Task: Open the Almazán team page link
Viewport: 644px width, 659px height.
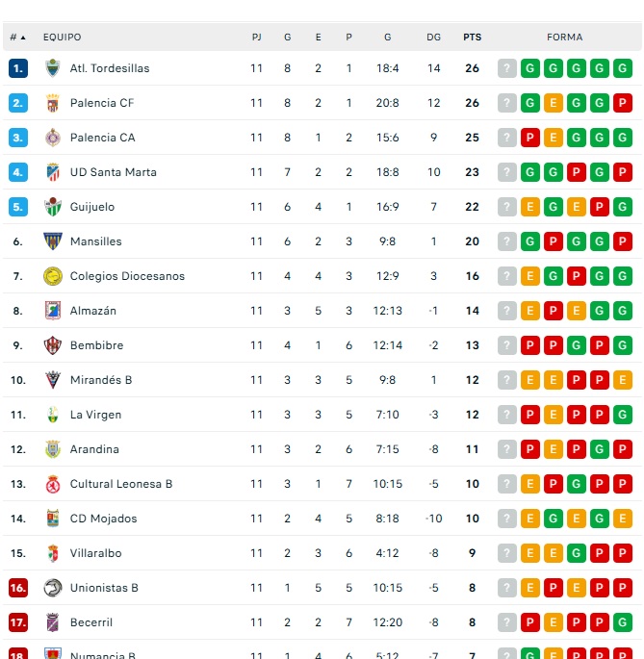Action: click(93, 311)
